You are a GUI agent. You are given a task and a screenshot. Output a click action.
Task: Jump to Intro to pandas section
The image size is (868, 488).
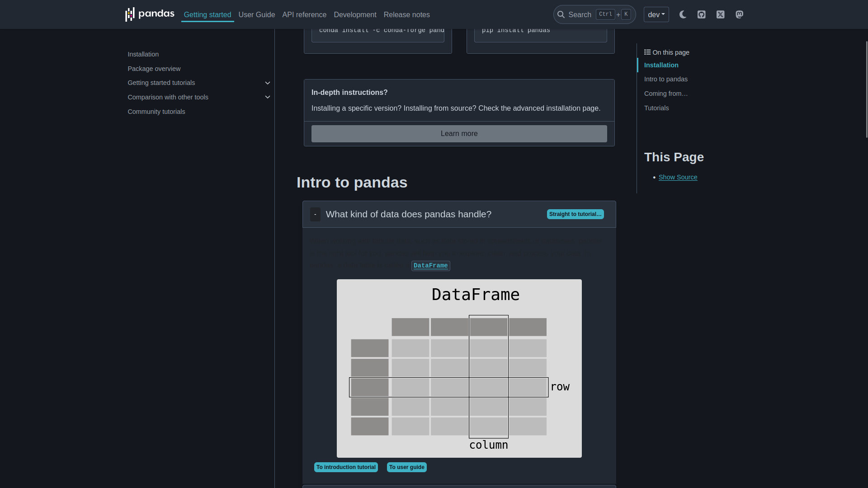666,79
